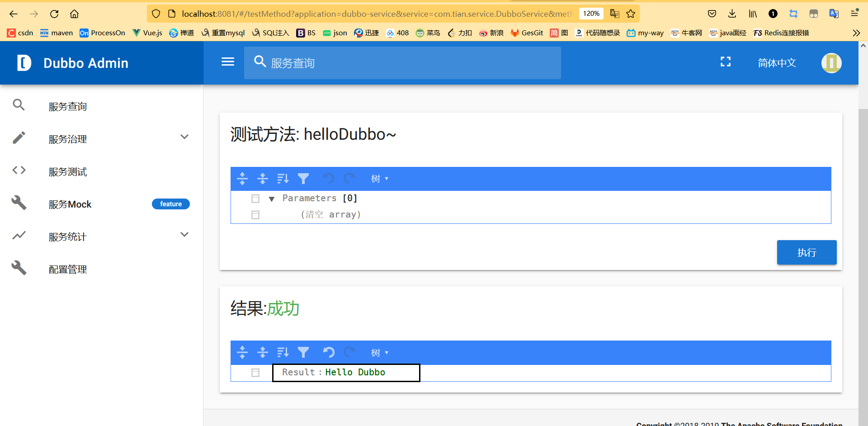The image size is (868, 426).
Task: Collapse all fields in the Result editor
Action: tap(263, 352)
